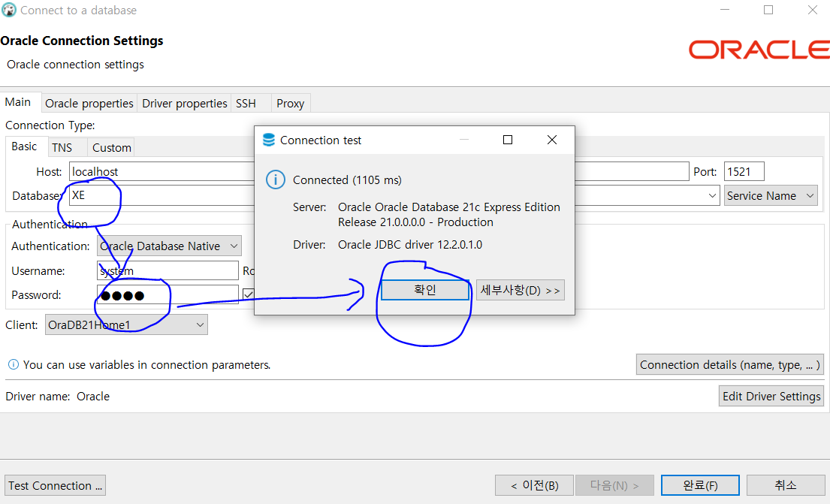Click the 취소 cancel button
Viewport: 830px width, 504px height.
[786, 485]
